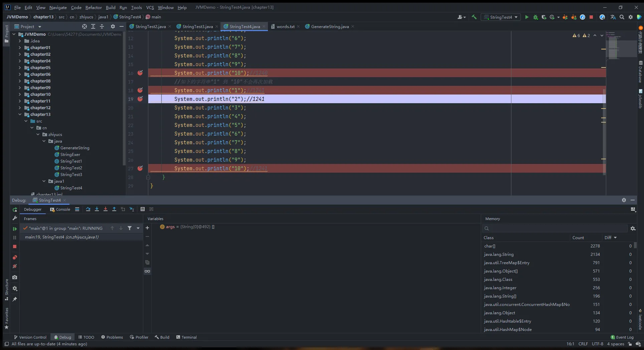This screenshot has height=350, width=644.
Task: Toggle the breakpoint on line 16
Action: (x=140, y=73)
